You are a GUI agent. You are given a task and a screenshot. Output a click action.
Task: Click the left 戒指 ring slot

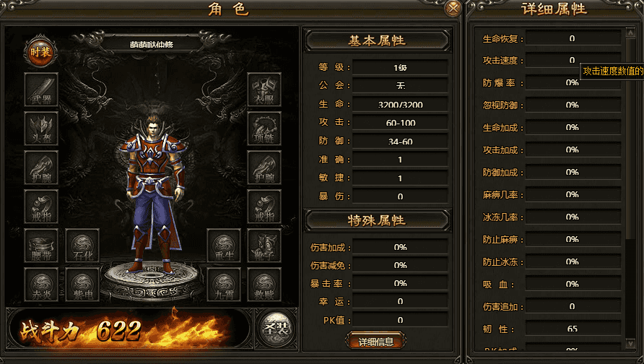tap(41, 207)
